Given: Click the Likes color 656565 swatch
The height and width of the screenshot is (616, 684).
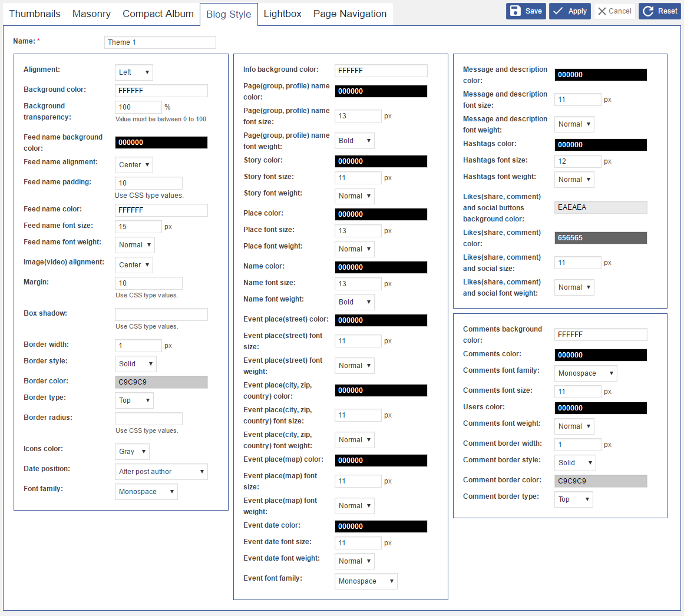Looking at the screenshot, I should click(600, 238).
